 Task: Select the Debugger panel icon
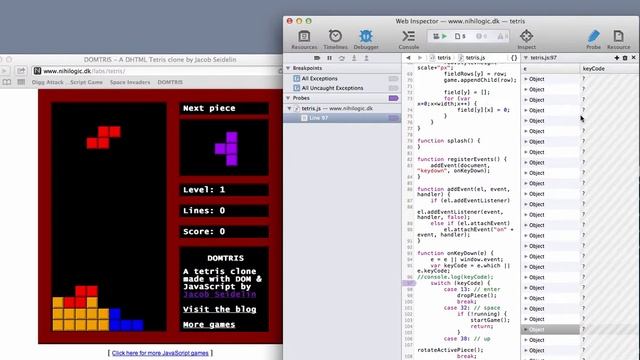point(366,40)
